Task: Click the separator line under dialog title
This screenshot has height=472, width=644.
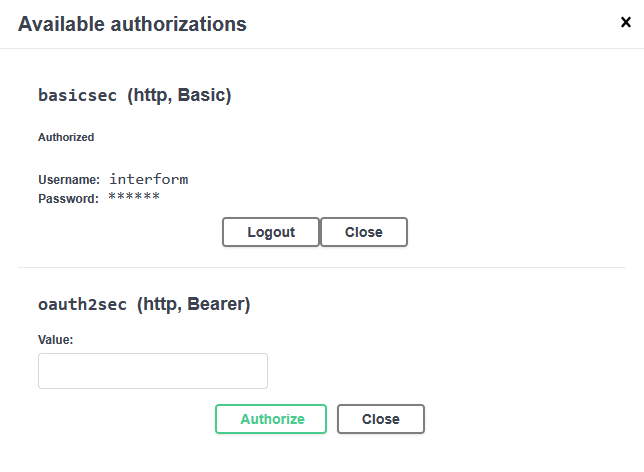Action: coord(322,48)
